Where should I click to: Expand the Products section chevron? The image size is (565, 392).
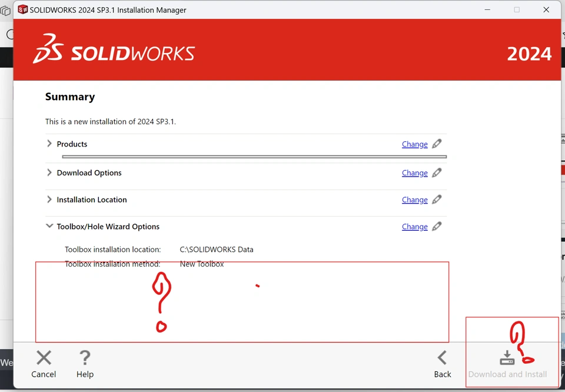click(49, 144)
